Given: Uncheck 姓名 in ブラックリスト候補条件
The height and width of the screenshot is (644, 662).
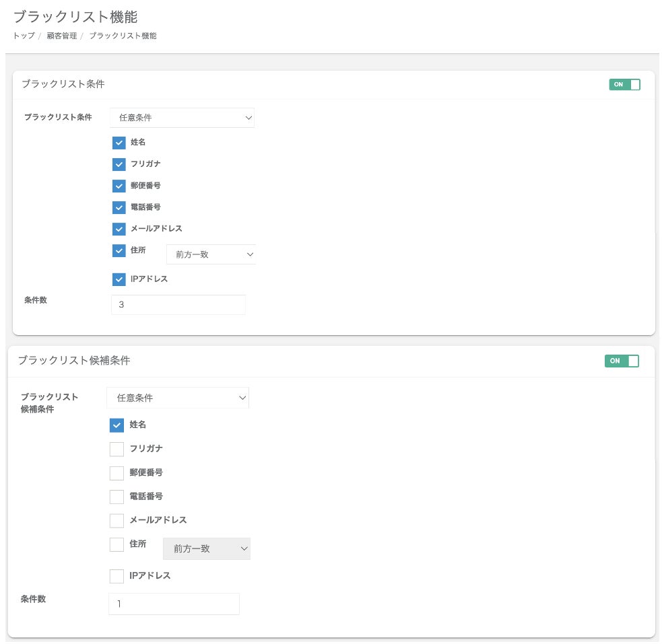Looking at the screenshot, I should point(117,425).
